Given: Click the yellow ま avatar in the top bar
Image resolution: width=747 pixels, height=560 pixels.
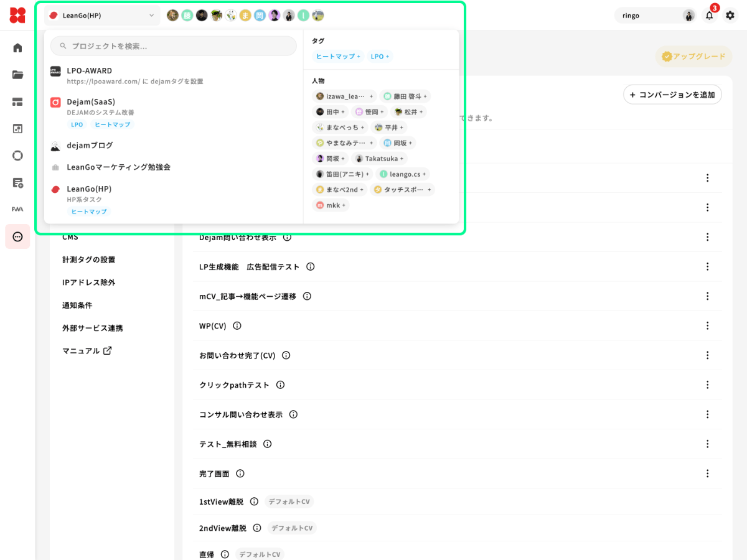Looking at the screenshot, I should click(245, 16).
